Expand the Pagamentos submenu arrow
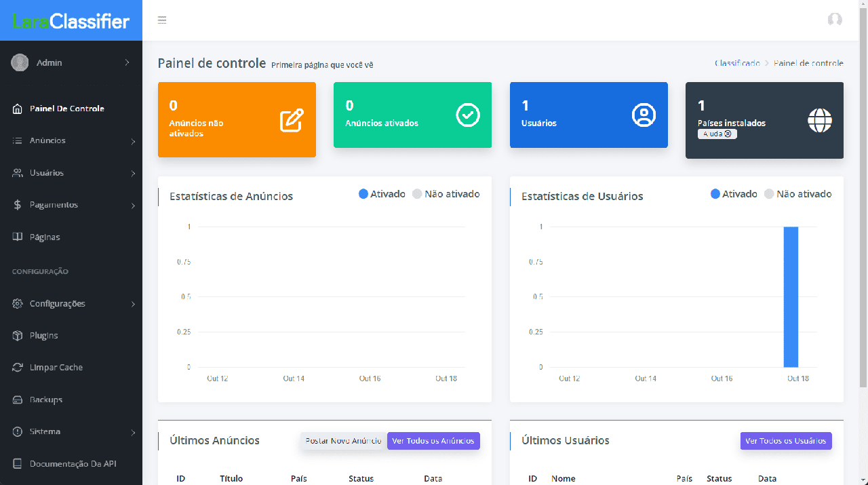Viewport: 868px width, 485px height. [x=133, y=206]
